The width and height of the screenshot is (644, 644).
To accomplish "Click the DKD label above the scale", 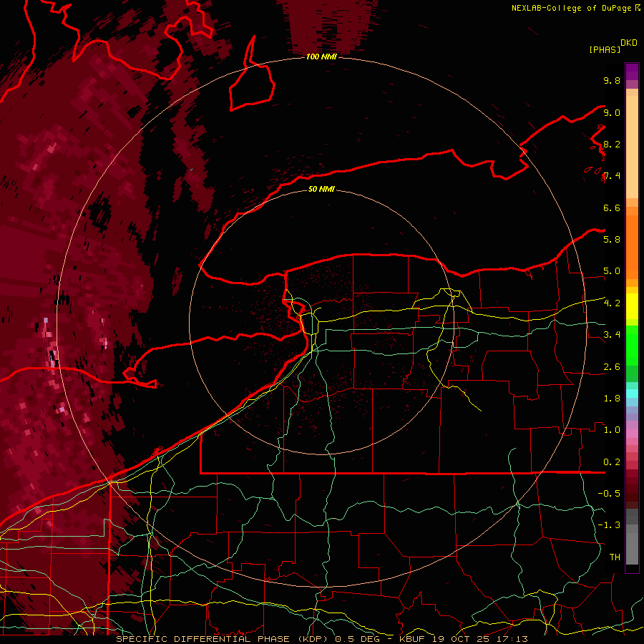I will pyautogui.click(x=629, y=43).
